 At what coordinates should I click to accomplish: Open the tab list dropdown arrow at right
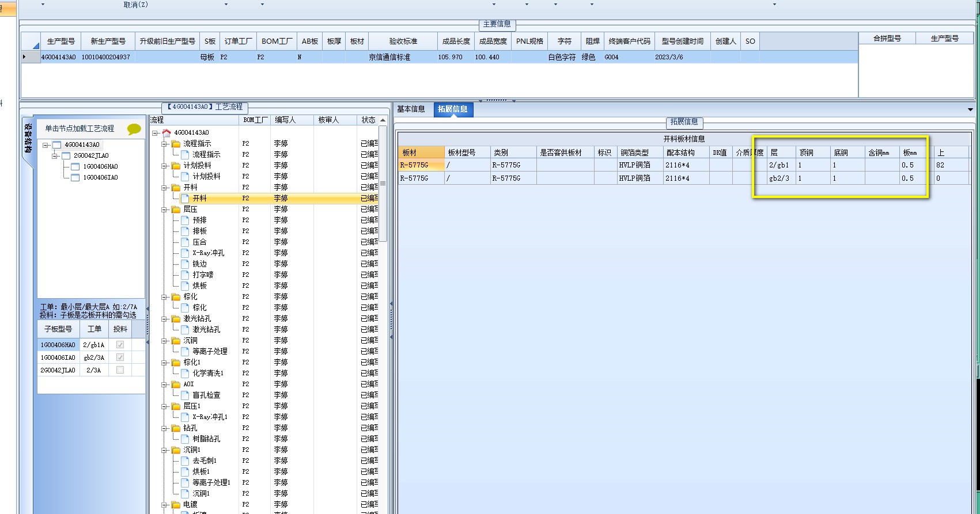point(970,109)
